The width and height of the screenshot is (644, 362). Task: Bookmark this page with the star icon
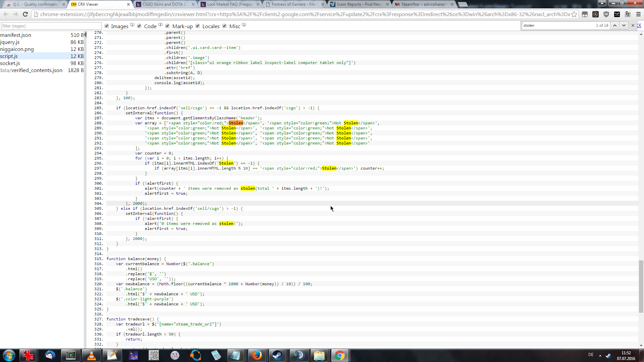click(x=574, y=14)
